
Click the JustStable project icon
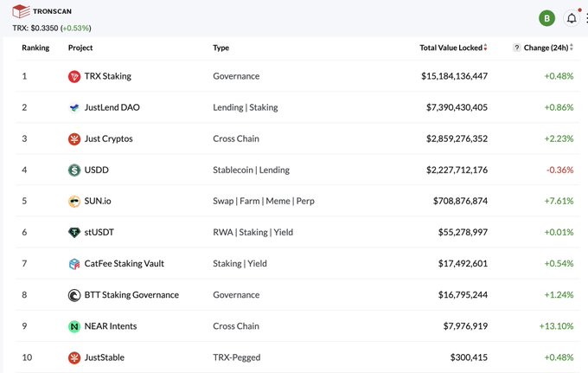point(74,357)
